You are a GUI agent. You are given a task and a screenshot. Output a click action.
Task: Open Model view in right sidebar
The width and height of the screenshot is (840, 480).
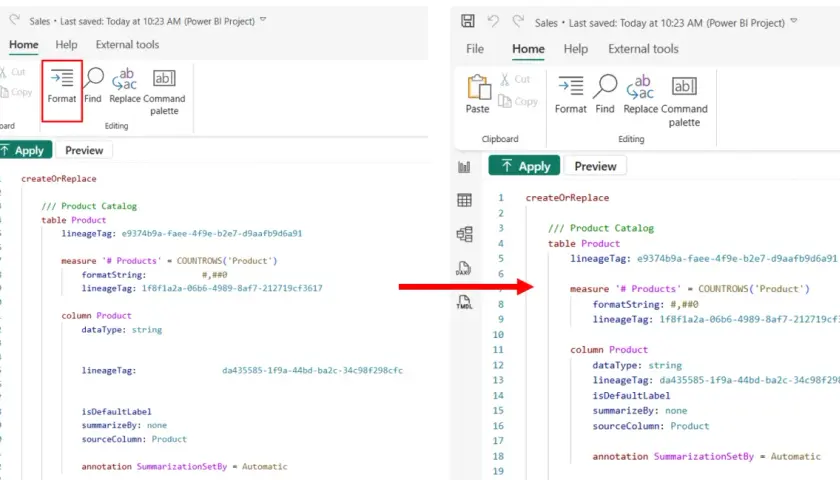click(x=464, y=234)
